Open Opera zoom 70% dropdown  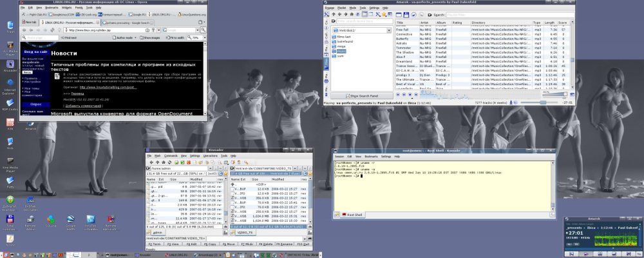[205, 37]
